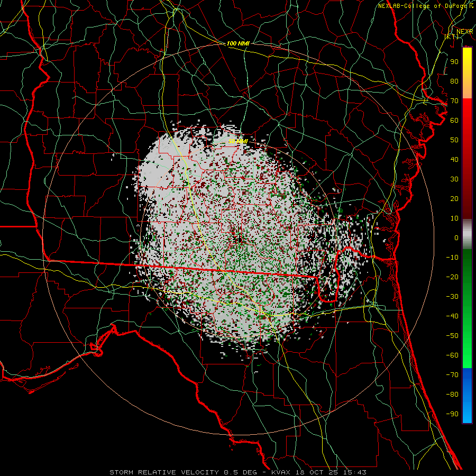Click the [KT] units label
476x476 pixels.
452,36
